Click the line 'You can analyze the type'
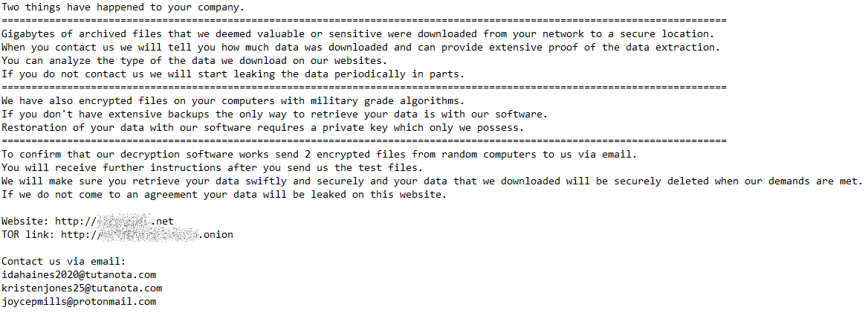This screenshot has height=313, width=868. (194, 61)
